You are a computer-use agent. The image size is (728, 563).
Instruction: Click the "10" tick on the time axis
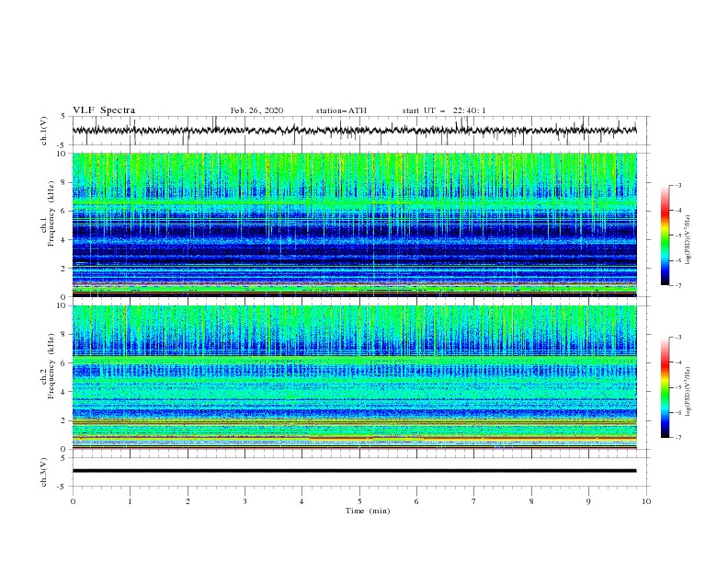tap(646, 501)
